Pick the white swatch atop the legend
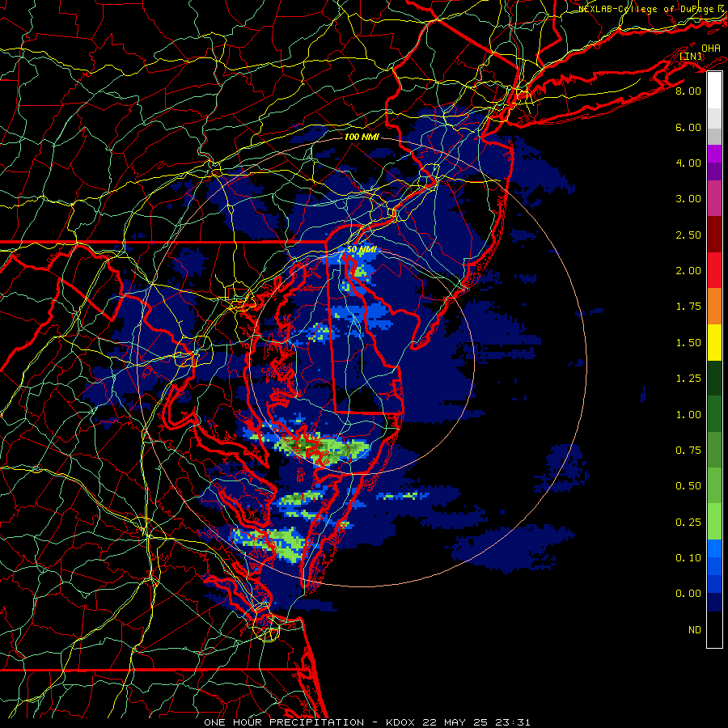The height and width of the screenshot is (728, 728). [x=714, y=91]
